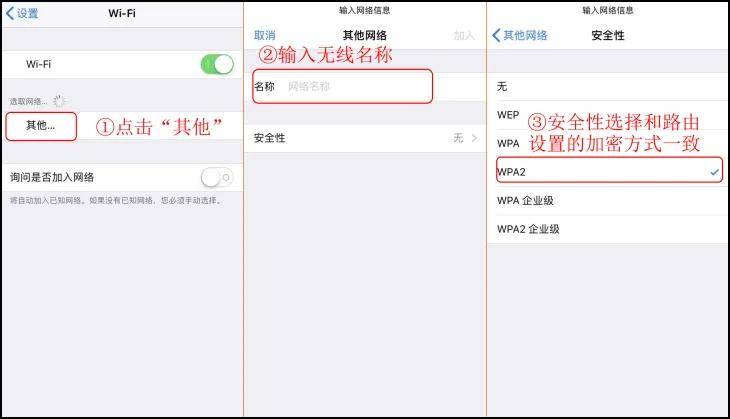Tap the back chevron beside 其他网络

pos(496,35)
